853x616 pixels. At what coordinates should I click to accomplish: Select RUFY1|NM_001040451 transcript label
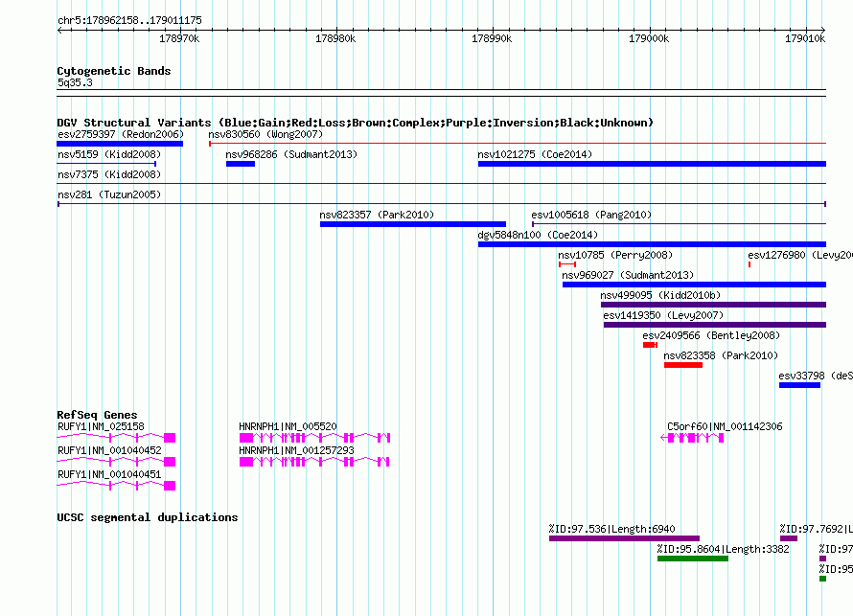[x=109, y=474]
